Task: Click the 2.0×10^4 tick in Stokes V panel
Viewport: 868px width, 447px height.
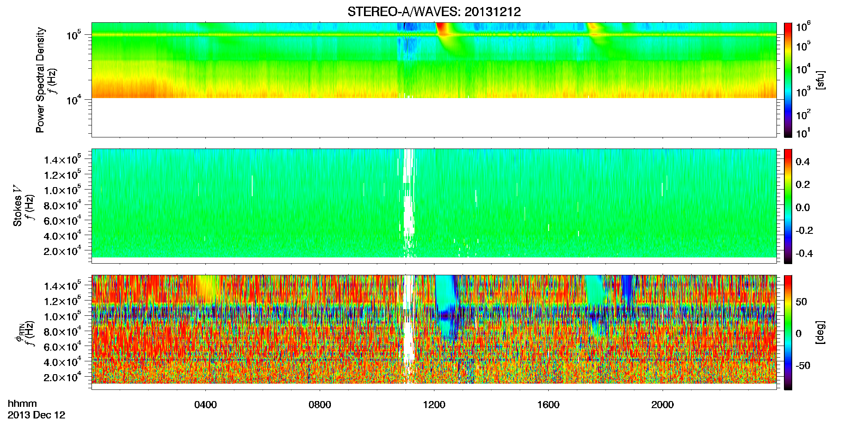Action: click(x=63, y=251)
